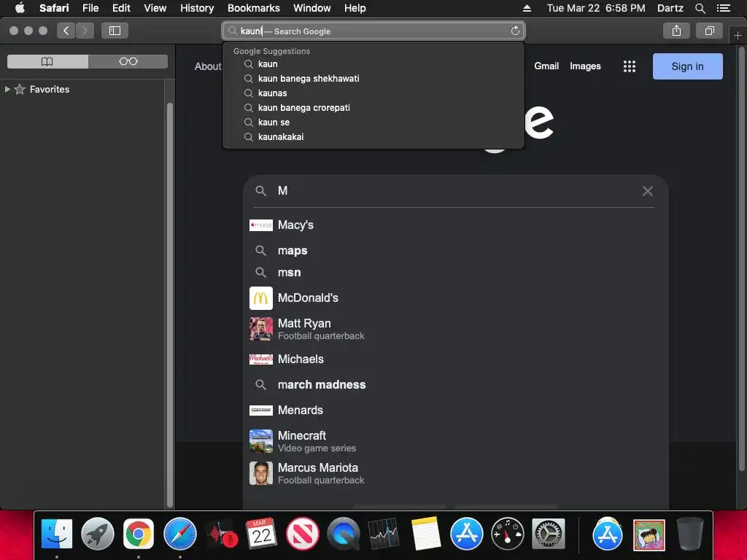This screenshot has height=560, width=747.
Task: Select 'kaun banega crorepati' suggestion
Action: tap(373, 108)
